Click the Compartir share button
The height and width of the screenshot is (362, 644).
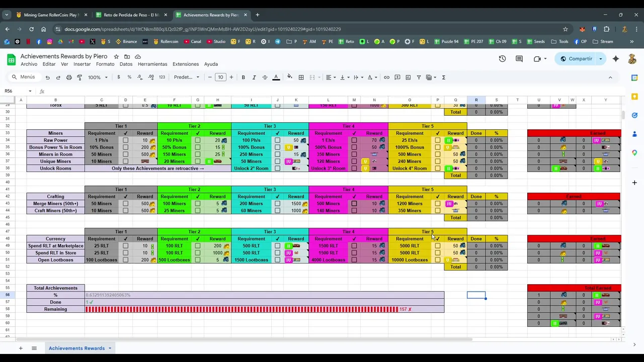576,59
